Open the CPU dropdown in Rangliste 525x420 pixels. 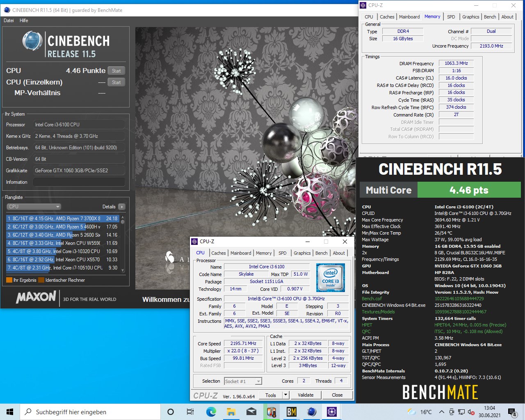coord(34,207)
